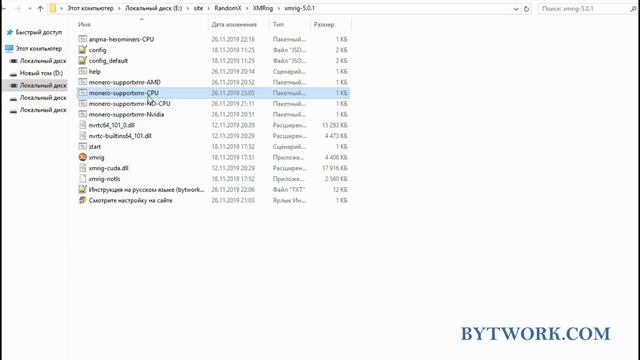Viewport: 640px width, 360px height.
Task: Select the file named arqma-herominers-CPU
Action: 121,39
